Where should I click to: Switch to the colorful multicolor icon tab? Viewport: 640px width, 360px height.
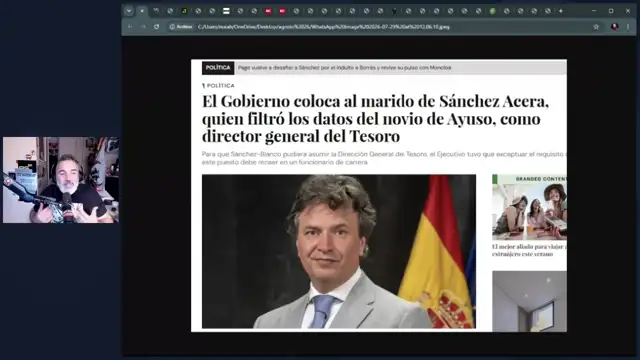tap(184, 11)
